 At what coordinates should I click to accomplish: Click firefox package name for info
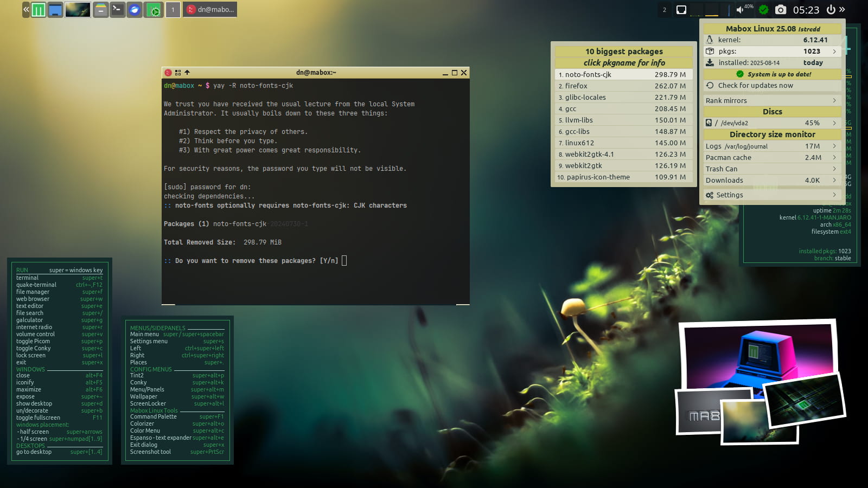[x=576, y=86]
